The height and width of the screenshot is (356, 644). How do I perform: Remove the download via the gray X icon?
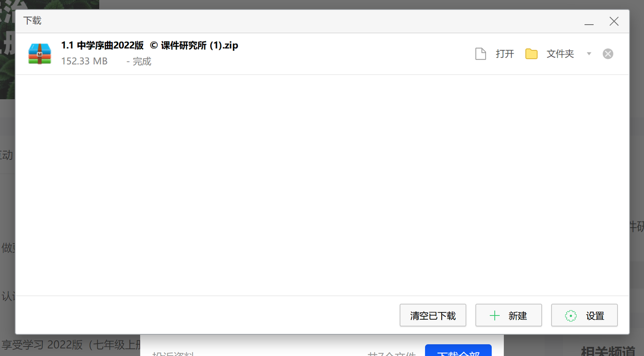[x=608, y=53]
